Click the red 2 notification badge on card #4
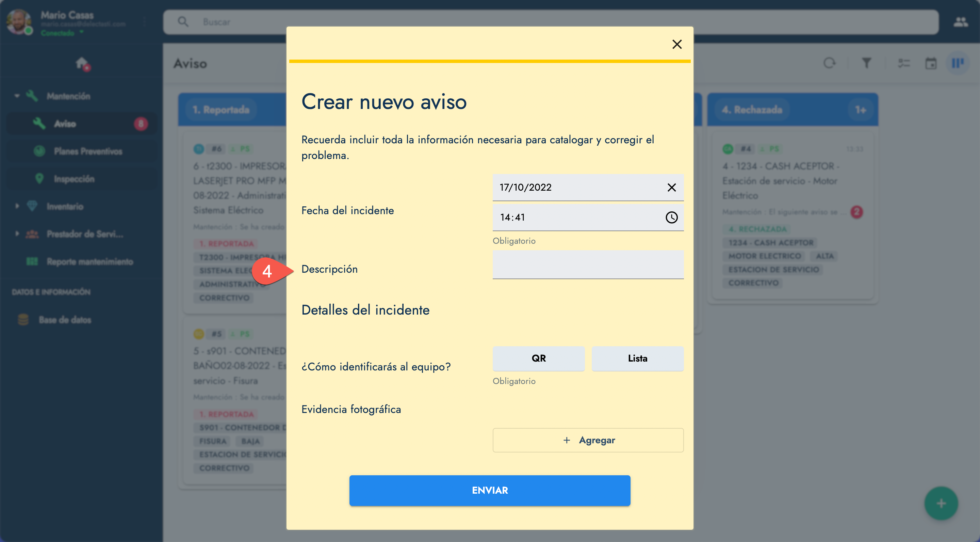The height and width of the screenshot is (542, 980). 856,212
